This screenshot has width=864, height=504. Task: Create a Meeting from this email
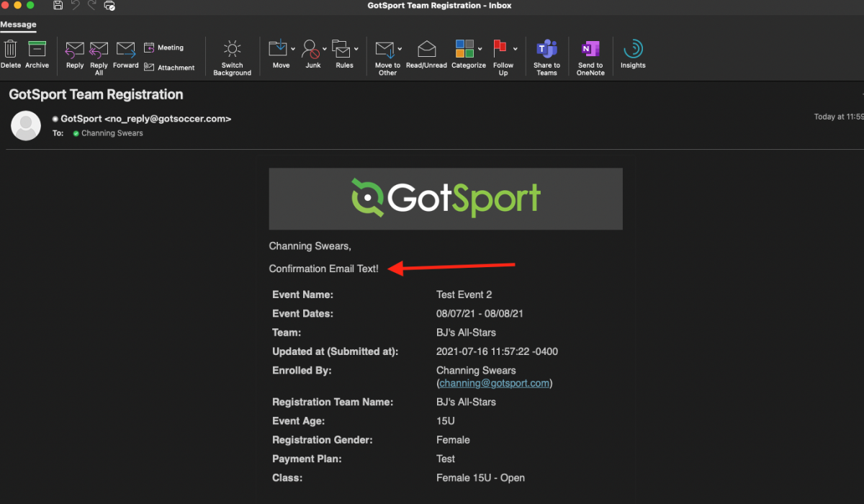[164, 47]
